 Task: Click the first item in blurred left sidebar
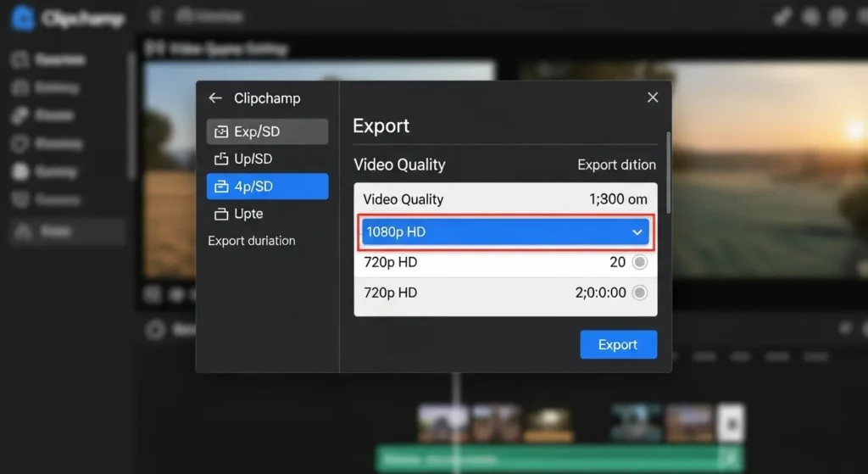[48, 59]
